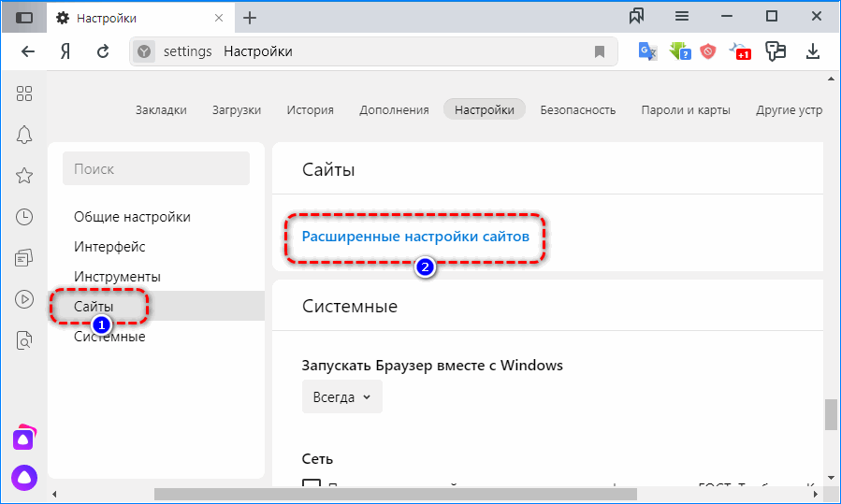
Task: Launch Alice voice assistant purple circle
Action: tap(24, 477)
